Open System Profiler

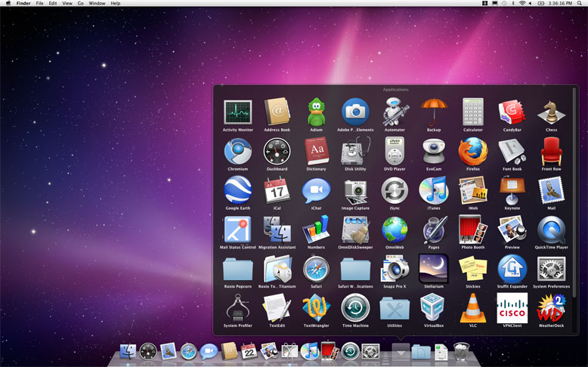click(238, 308)
